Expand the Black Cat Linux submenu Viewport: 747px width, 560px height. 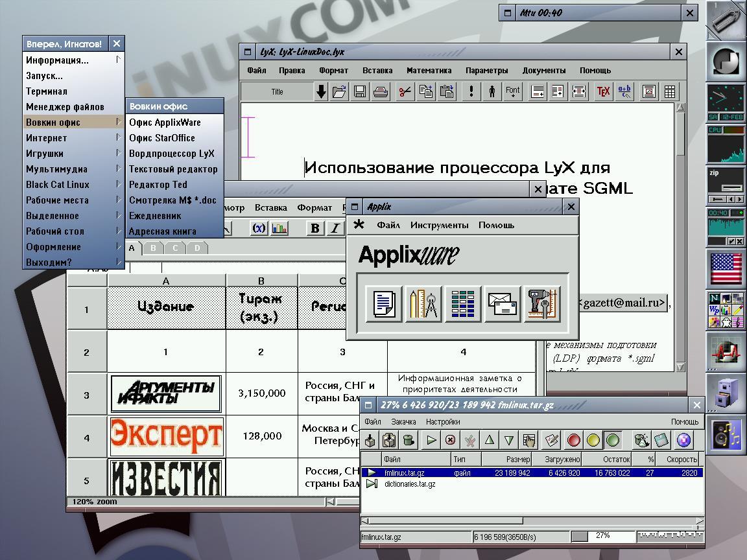pyautogui.click(x=73, y=184)
